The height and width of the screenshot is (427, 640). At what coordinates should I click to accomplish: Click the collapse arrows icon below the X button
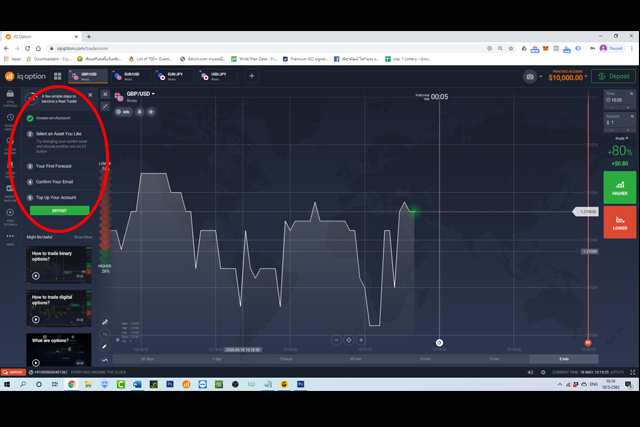[x=105, y=106]
